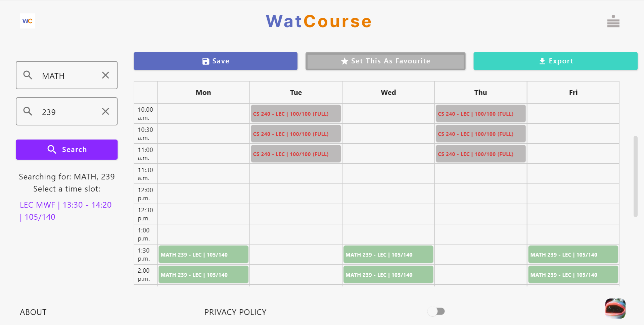The image size is (644, 325).
Task: Click the star icon in Set This As Favourite
Action: pos(344,61)
